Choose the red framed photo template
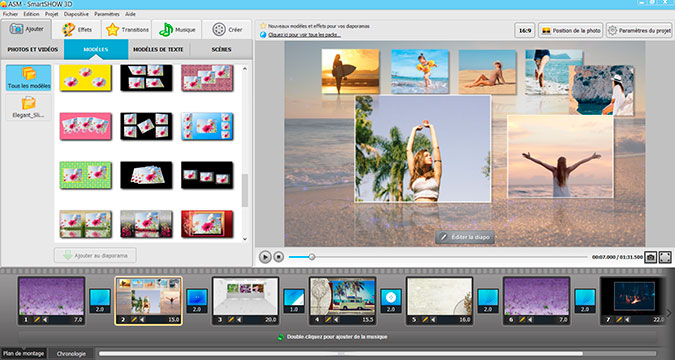The width and height of the screenshot is (675, 360). tap(207, 223)
